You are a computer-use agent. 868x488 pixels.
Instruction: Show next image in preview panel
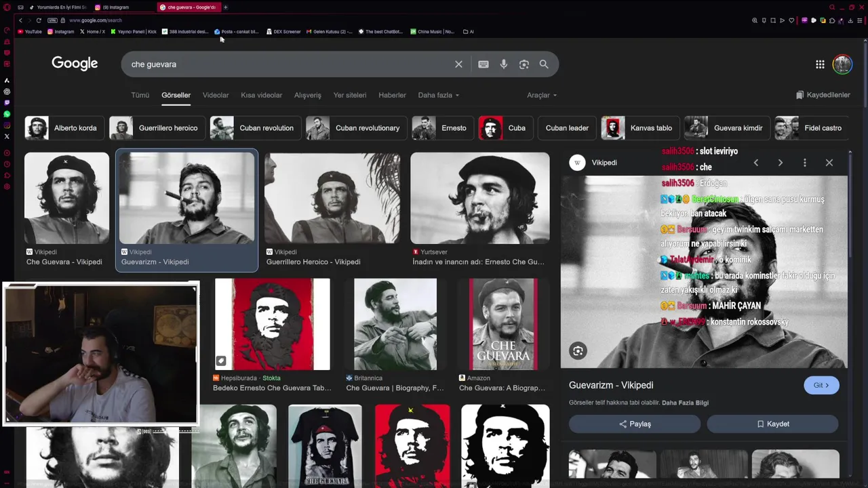click(x=781, y=163)
